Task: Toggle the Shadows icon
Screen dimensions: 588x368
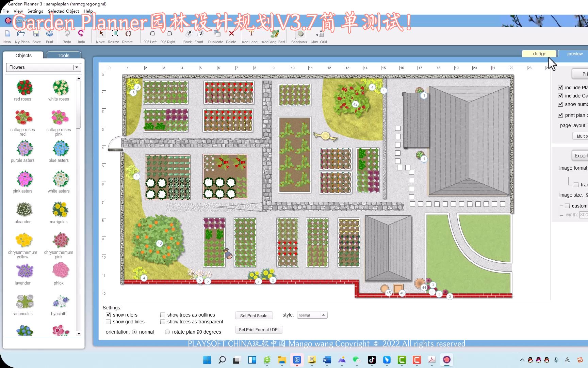Action: point(300,34)
